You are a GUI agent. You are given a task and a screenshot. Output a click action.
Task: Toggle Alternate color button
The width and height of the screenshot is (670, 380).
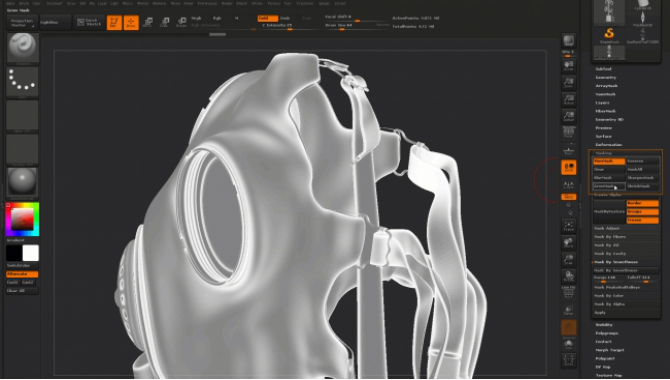tap(22, 274)
